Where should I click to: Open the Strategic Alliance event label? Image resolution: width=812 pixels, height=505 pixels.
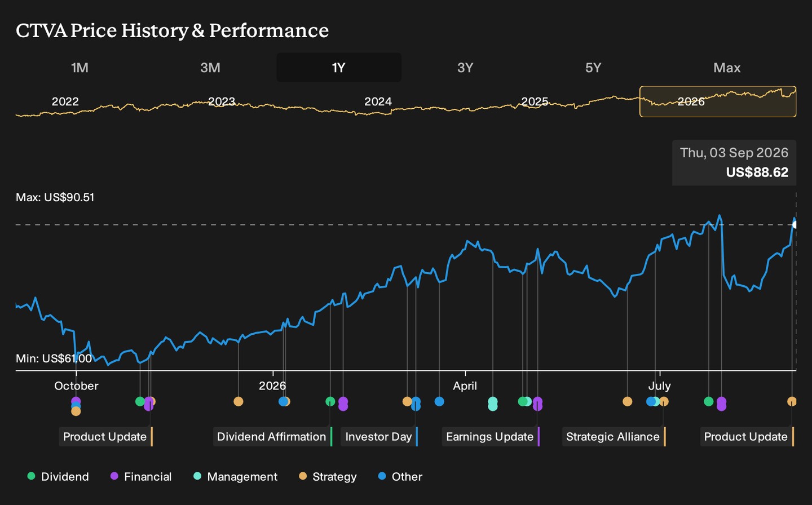coord(614,437)
